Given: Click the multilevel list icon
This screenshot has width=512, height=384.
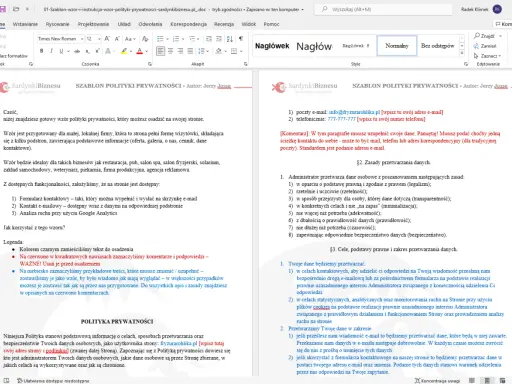Looking at the screenshot, I should point(192,39).
